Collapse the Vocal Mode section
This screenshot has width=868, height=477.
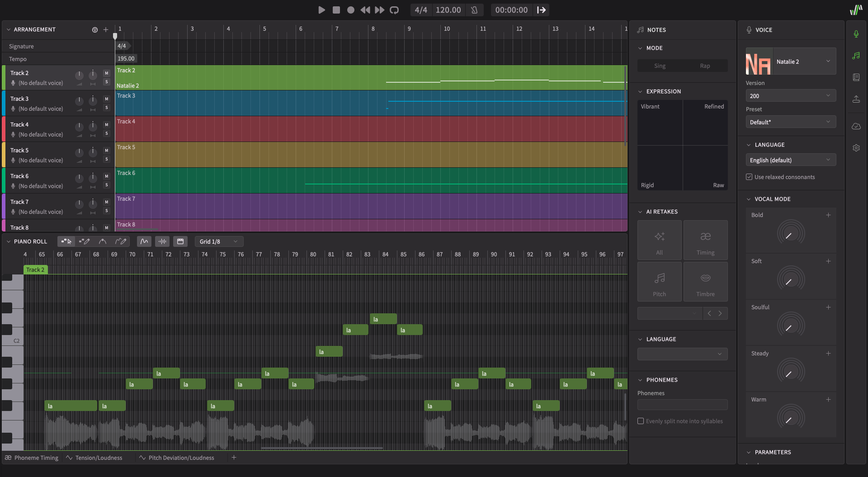749,199
